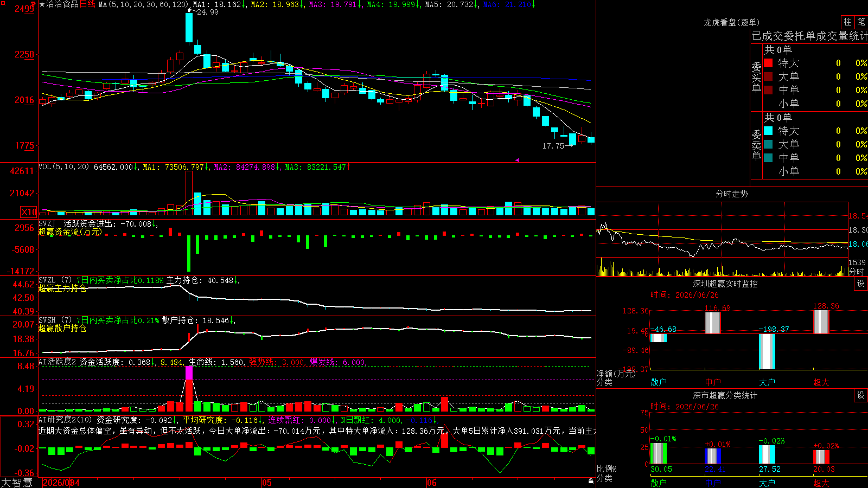868x488 pixels.
Task: Click the star icon before 洽洽食品
Action: coord(42,4)
